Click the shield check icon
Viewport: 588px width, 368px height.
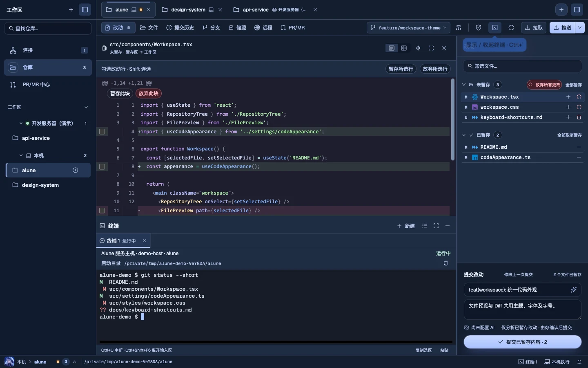point(479,28)
